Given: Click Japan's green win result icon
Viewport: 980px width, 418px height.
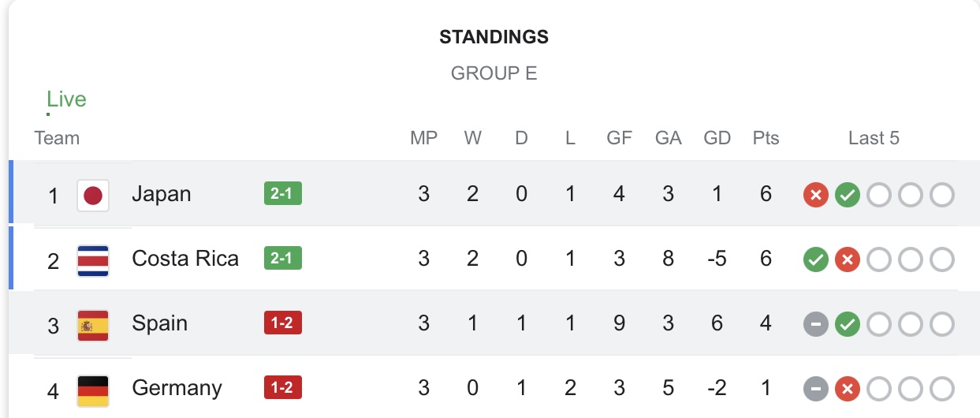Looking at the screenshot, I should tap(847, 195).
